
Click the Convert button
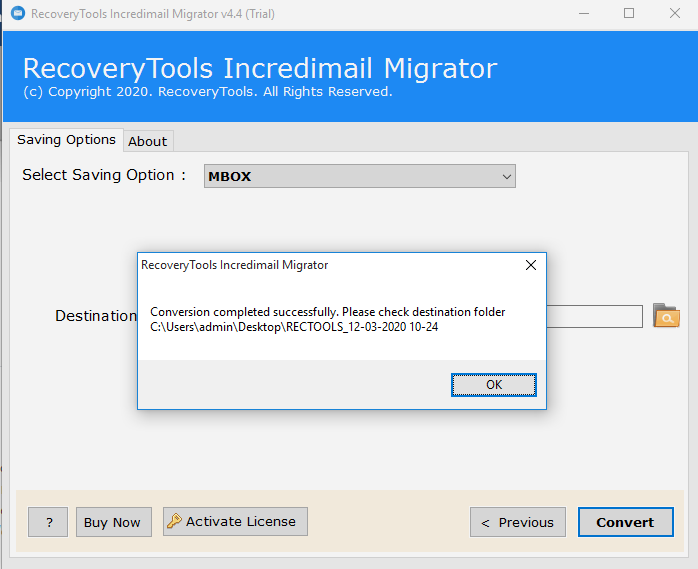(x=625, y=522)
